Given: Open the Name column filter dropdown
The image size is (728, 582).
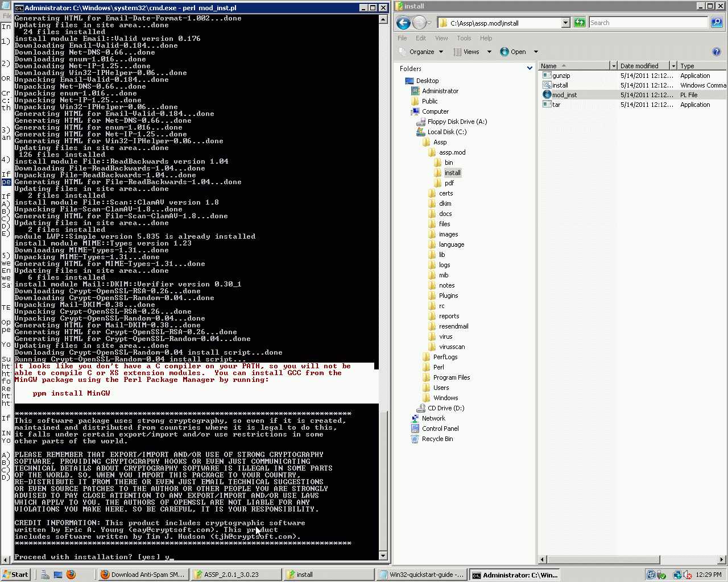Looking at the screenshot, I should (x=613, y=66).
